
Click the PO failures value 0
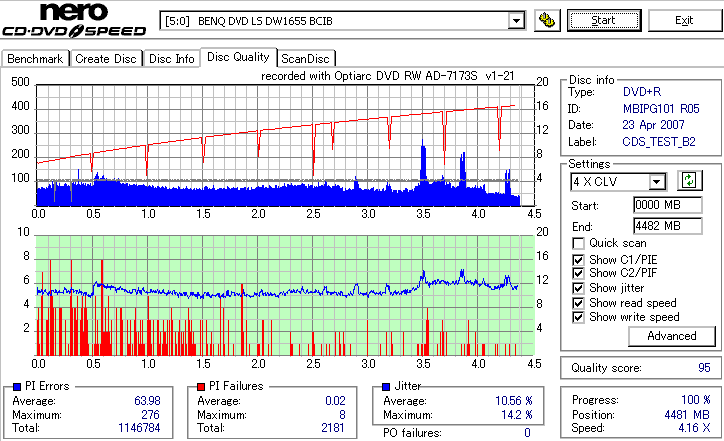coord(527,433)
